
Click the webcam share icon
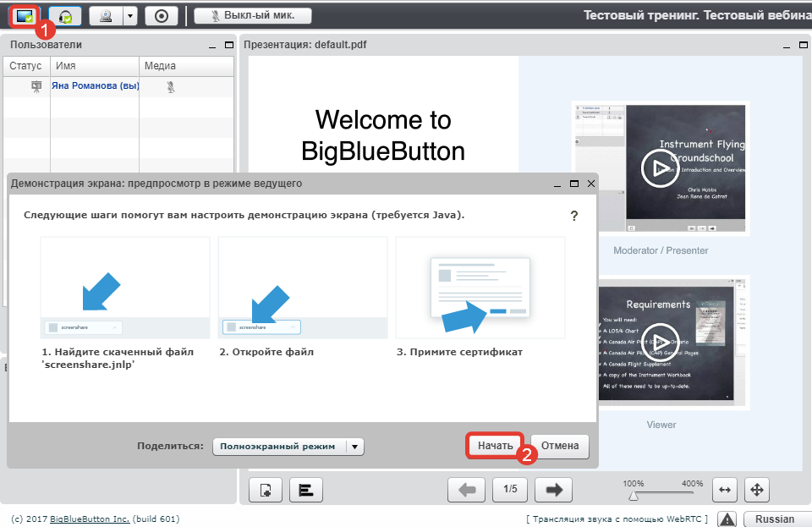point(107,16)
